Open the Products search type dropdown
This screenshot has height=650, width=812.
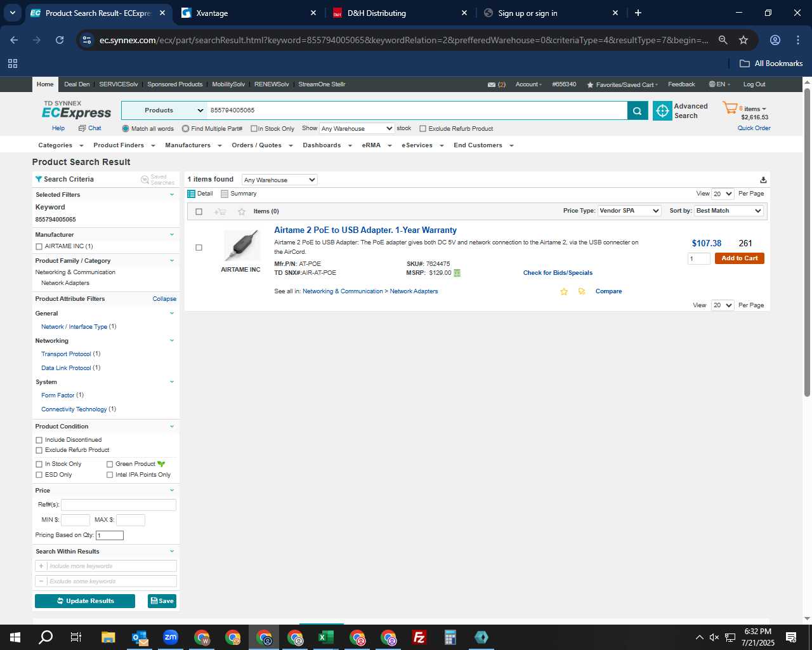pos(164,110)
